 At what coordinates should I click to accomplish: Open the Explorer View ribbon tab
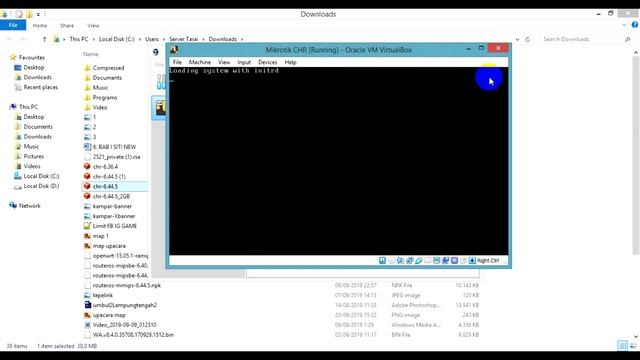93,25
